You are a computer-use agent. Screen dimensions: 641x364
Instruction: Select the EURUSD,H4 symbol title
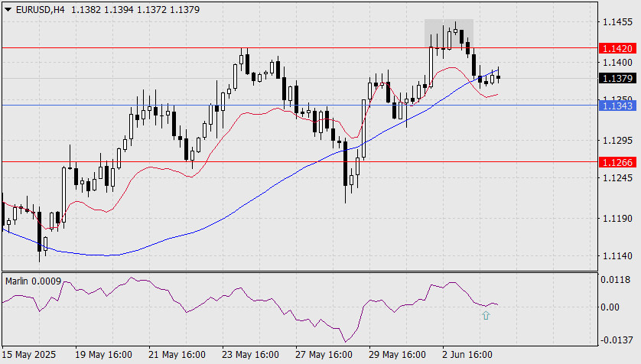(40, 10)
